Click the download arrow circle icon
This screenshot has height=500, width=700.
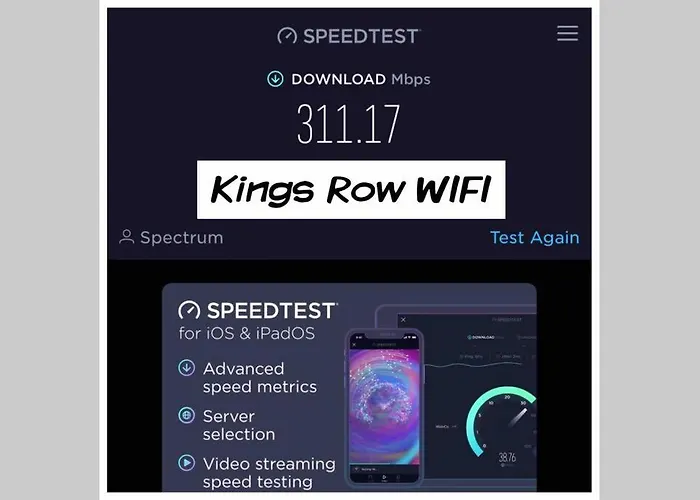pos(275,79)
